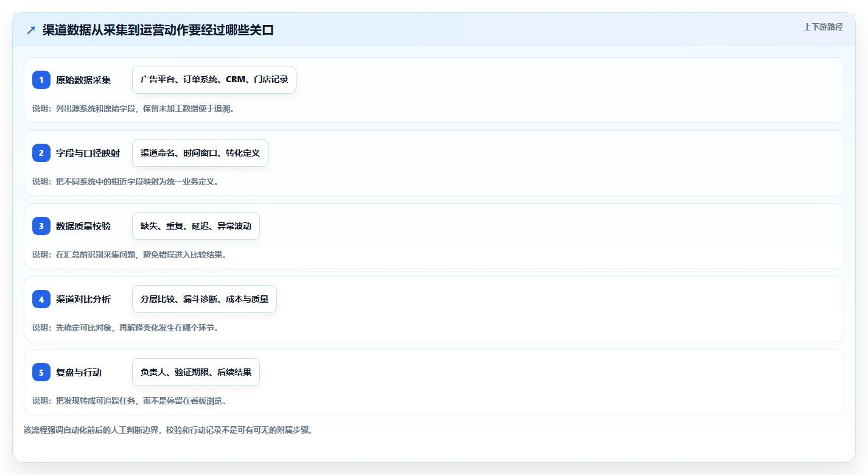
Task: Click the step 5 number badge
Action: [x=41, y=372]
